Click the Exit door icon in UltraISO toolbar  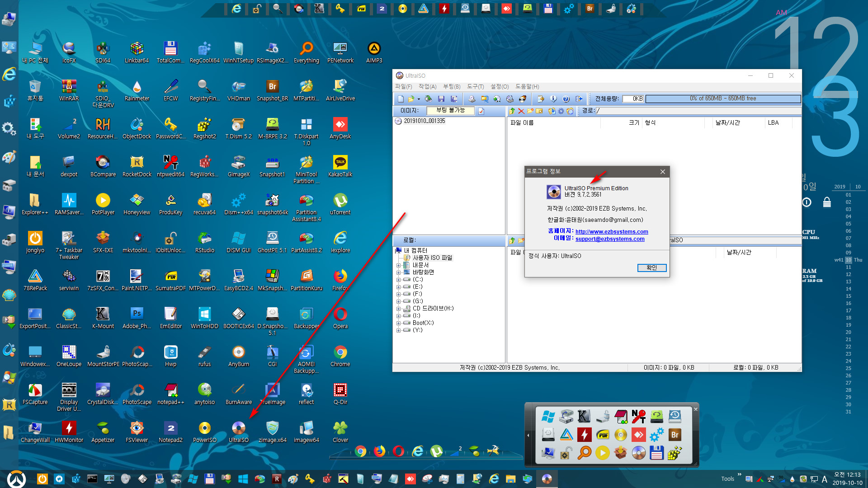pyautogui.click(x=579, y=99)
